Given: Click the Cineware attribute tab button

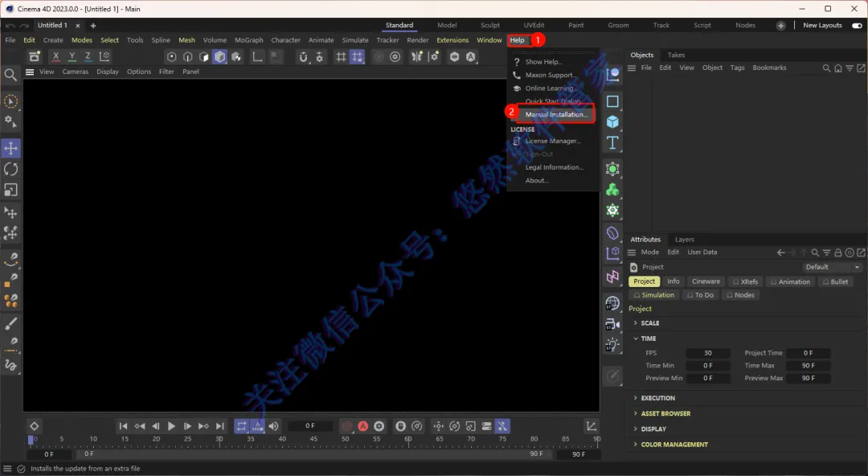Looking at the screenshot, I should [706, 282].
